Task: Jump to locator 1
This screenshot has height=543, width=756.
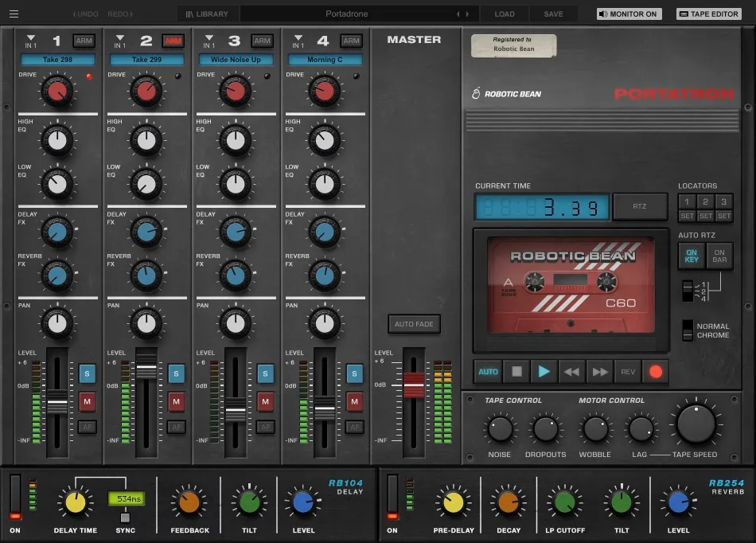Action: point(687,201)
